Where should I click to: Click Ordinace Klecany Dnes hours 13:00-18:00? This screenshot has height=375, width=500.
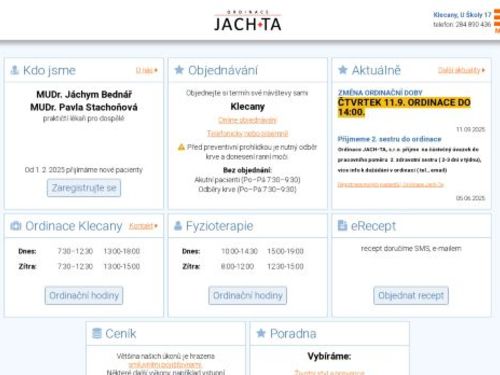coord(122,251)
